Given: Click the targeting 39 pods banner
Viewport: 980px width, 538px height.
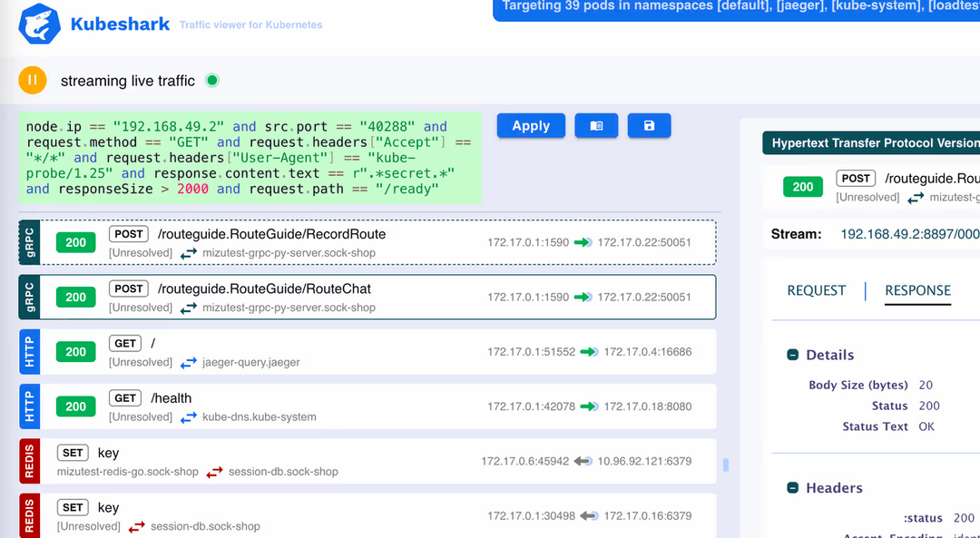Looking at the screenshot, I should pos(737,9).
